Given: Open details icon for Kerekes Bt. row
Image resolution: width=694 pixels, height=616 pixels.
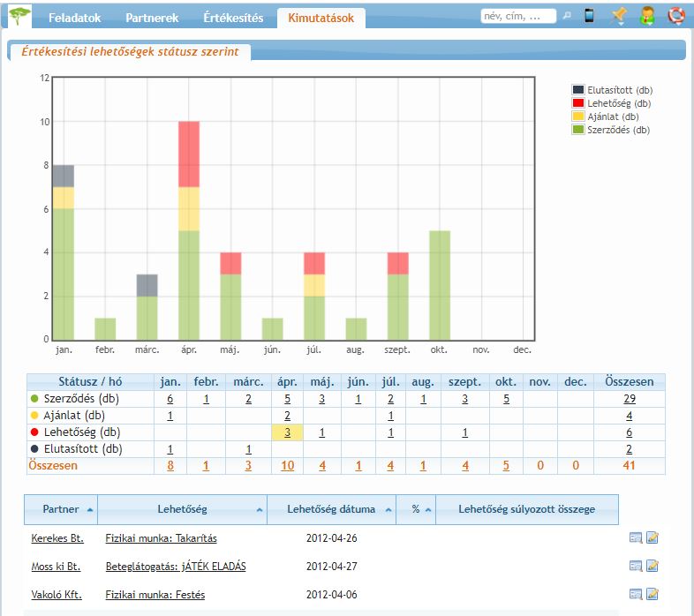Looking at the screenshot, I should tap(636, 537).
